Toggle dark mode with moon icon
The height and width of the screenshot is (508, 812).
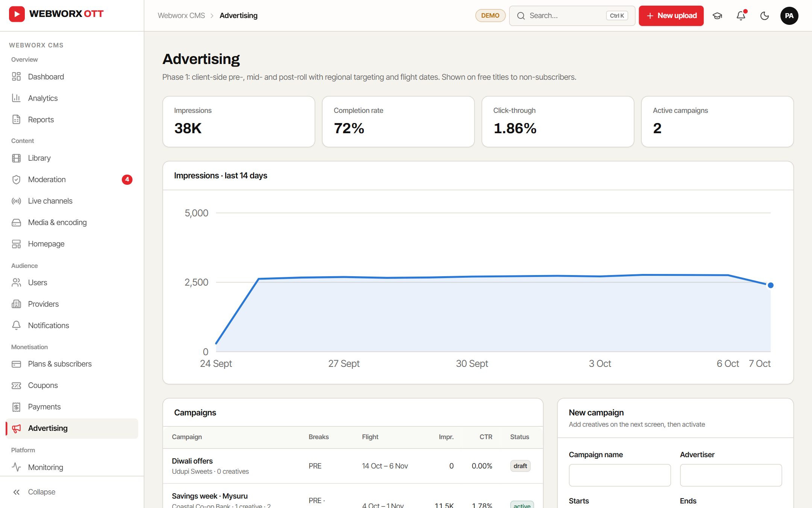tap(765, 16)
